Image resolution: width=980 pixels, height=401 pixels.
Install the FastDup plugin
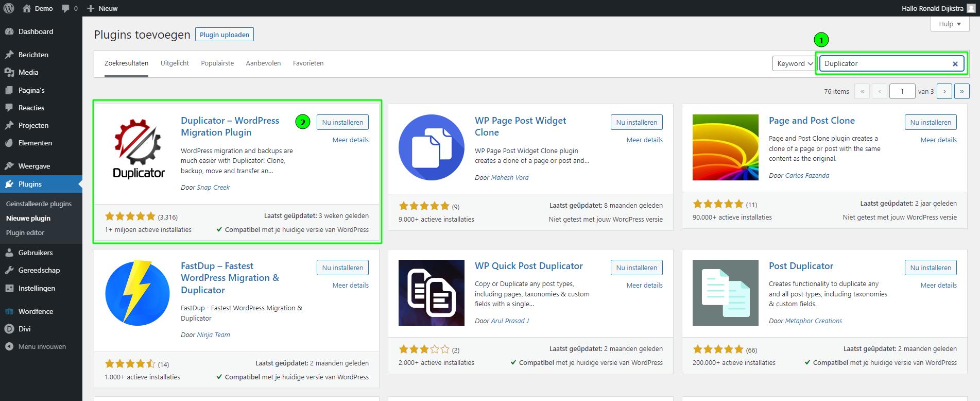coord(342,268)
